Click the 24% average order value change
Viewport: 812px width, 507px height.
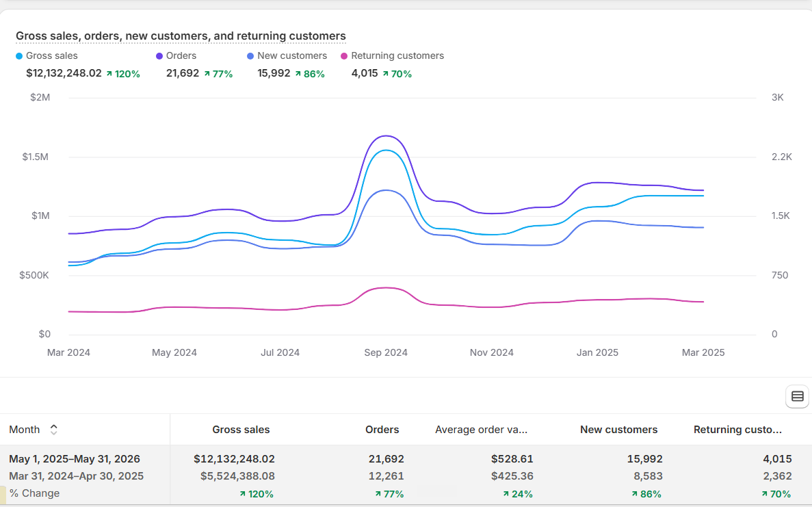[x=517, y=494]
